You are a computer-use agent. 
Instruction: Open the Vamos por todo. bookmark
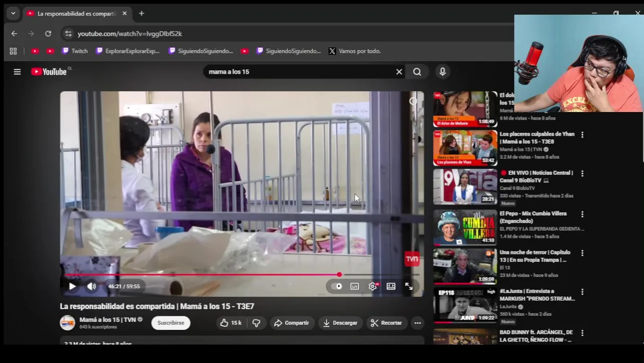[355, 51]
